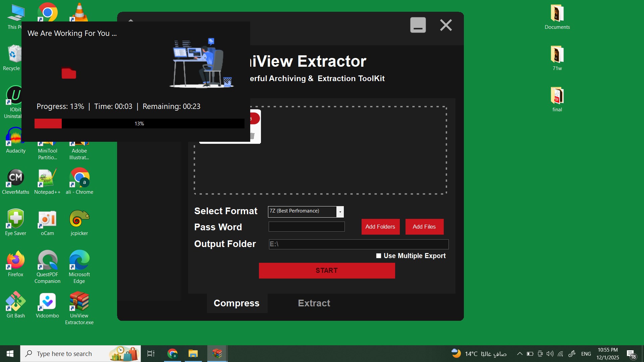Click the jcpicker desktop icon
The image size is (644, 362).
click(x=79, y=219)
